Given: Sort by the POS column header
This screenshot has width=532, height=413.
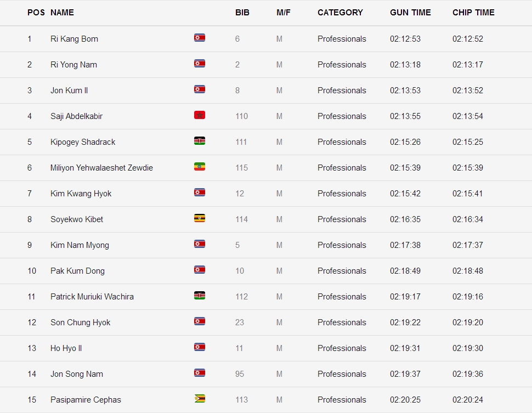Looking at the screenshot, I should [36, 13].
